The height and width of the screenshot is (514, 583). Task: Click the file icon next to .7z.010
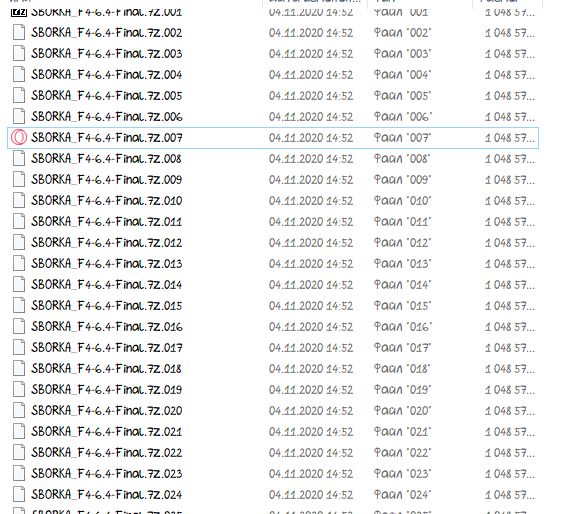pos(19,200)
